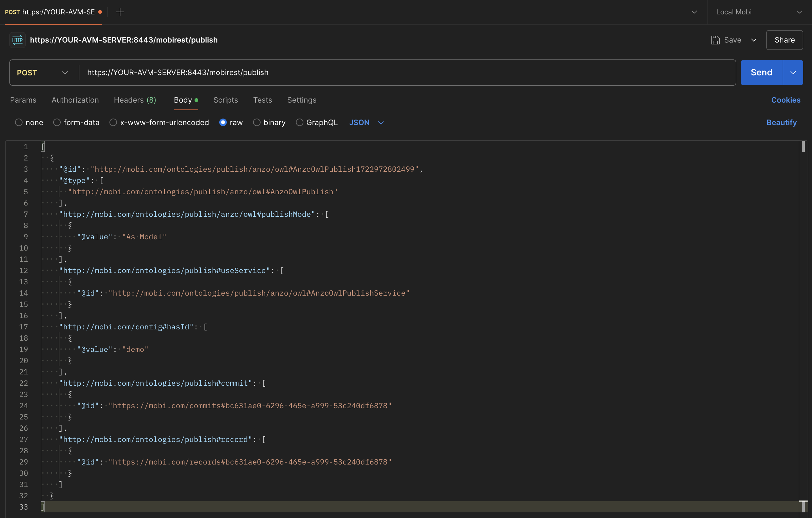Viewport: 812px width, 518px height.
Task: Click the publishMode key on line 7
Action: (x=187, y=214)
